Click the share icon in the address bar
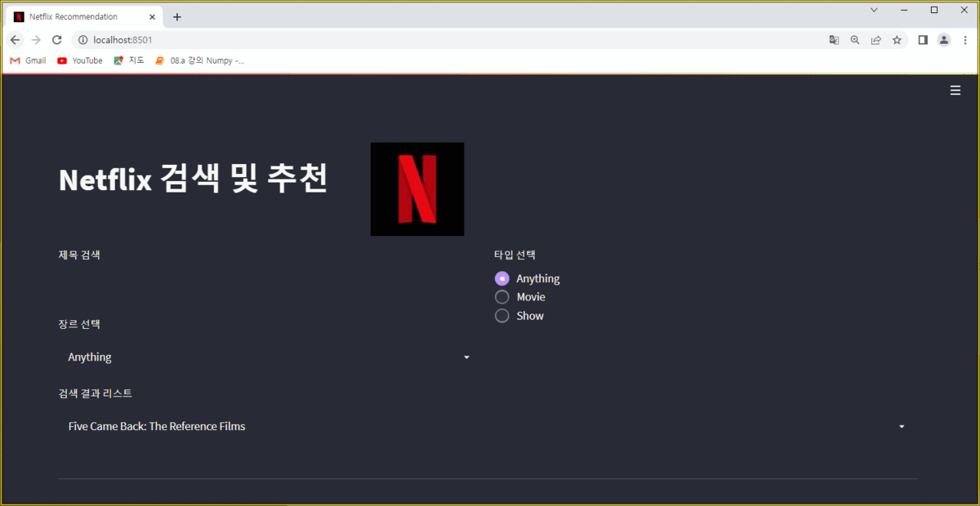Screen dimensions: 980x506 coord(875,39)
